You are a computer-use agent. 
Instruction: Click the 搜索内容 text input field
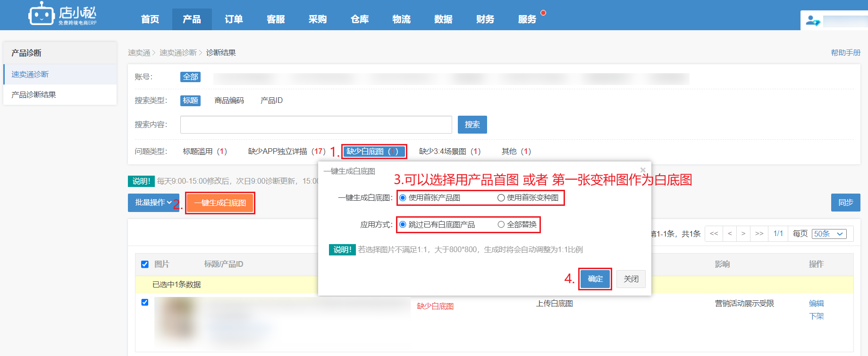pyautogui.click(x=316, y=125)
